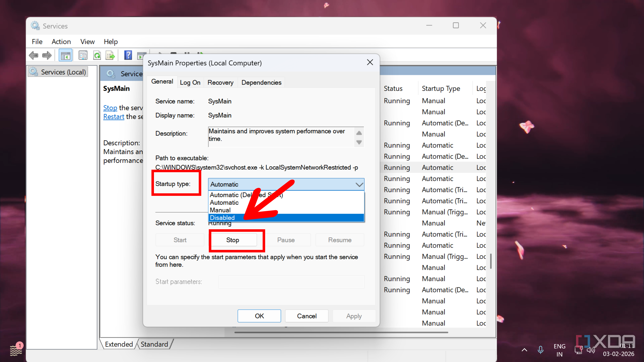Open the Action menu
This screenshot has width=644, height=362.
pyautogui.click(x=61, y=41)
